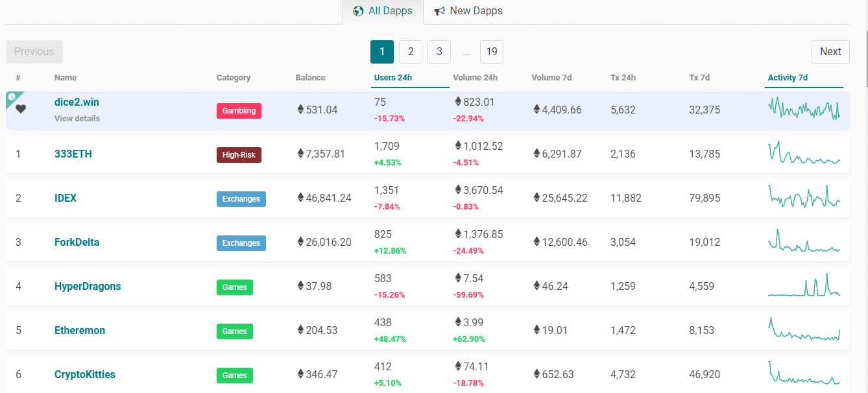Click ForkDelta activity sparkline chart
This screenshot has width=868, height=393.
(x=804, y=241)
